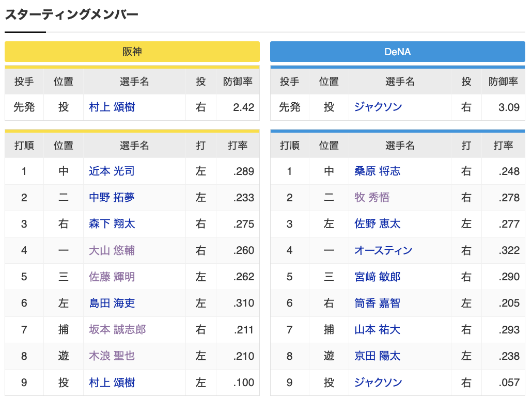Select batting average .260
The image size is (532, 415).
click(244, 250)
